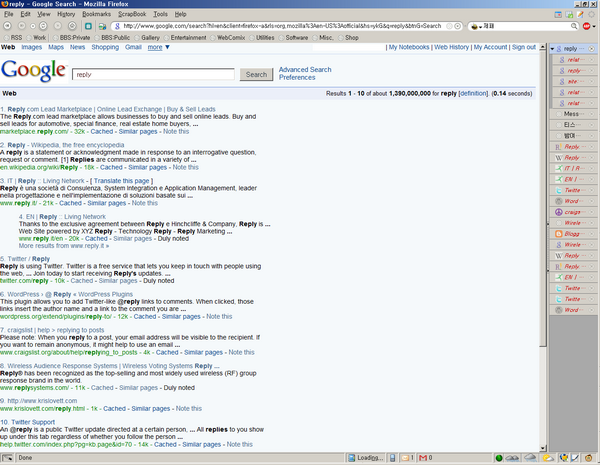Open the Twitter Support result
The height and width of the screenshot is (465, 600).
coord(33,422)
